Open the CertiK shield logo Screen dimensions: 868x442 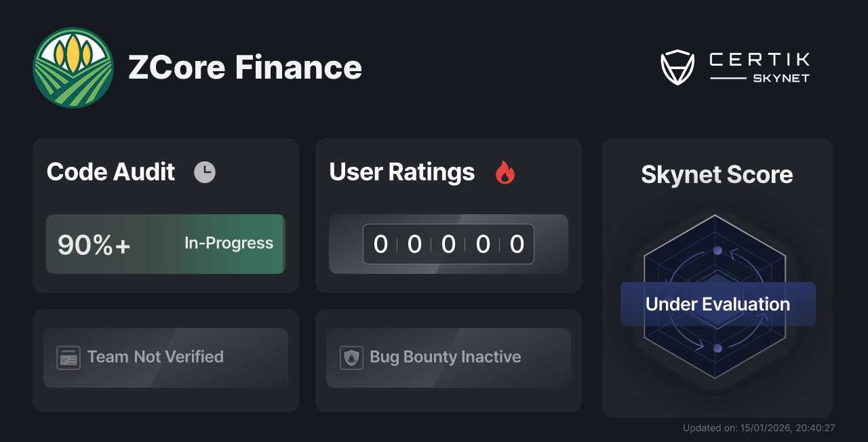pyautogui.click(x=677, y=65)
